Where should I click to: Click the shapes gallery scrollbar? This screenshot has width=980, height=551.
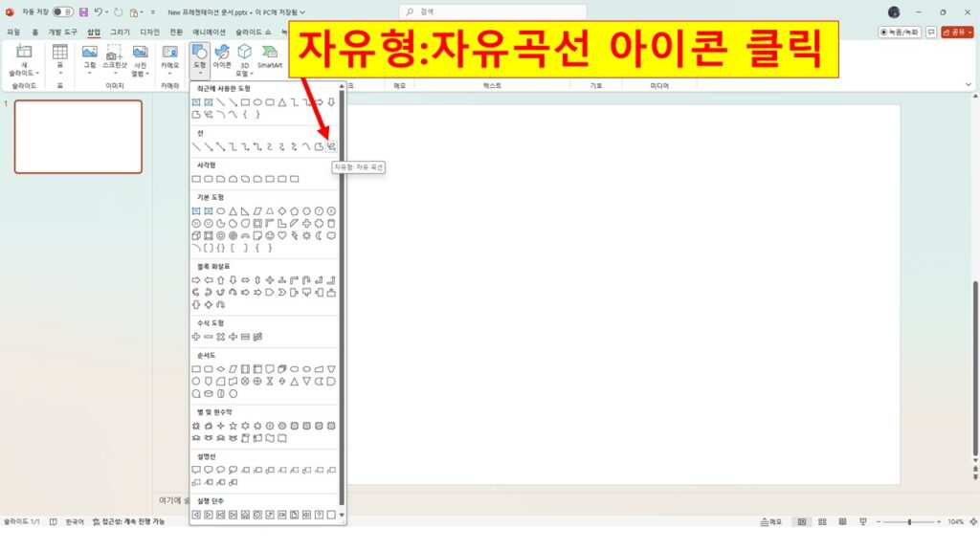tap(342, 299)
